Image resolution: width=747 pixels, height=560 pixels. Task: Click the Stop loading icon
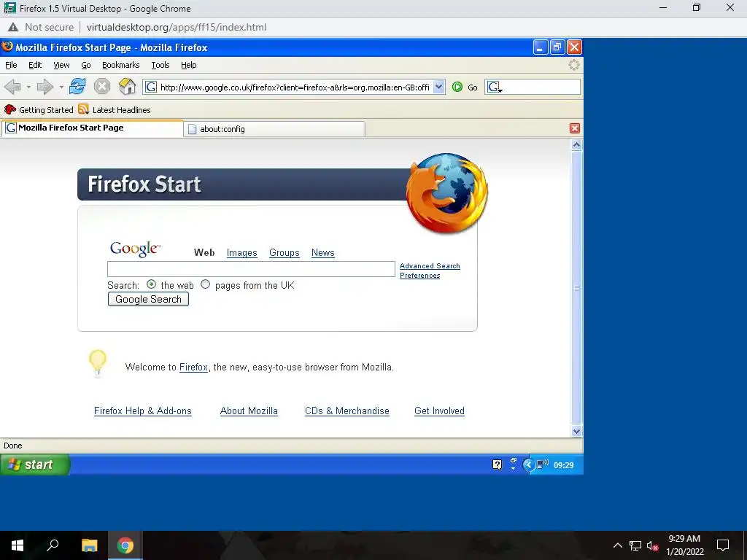click(x=102, y=87)
